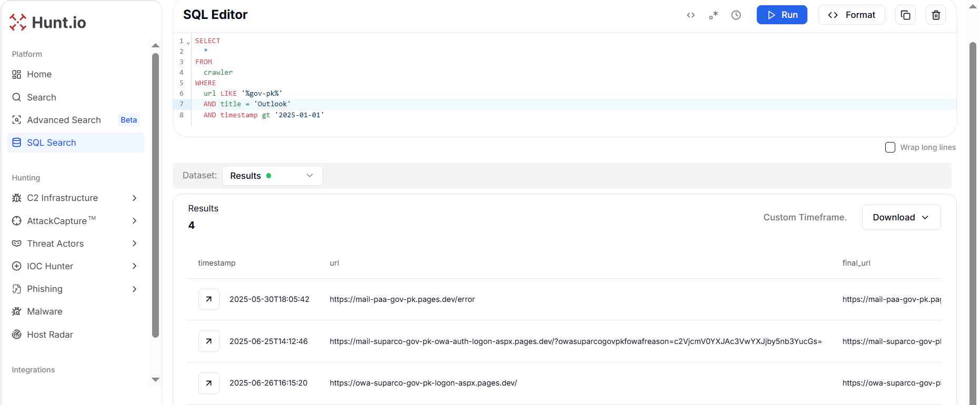
Task: Expand the C2 Infrastructure submenu
Action: click(134, 198)
